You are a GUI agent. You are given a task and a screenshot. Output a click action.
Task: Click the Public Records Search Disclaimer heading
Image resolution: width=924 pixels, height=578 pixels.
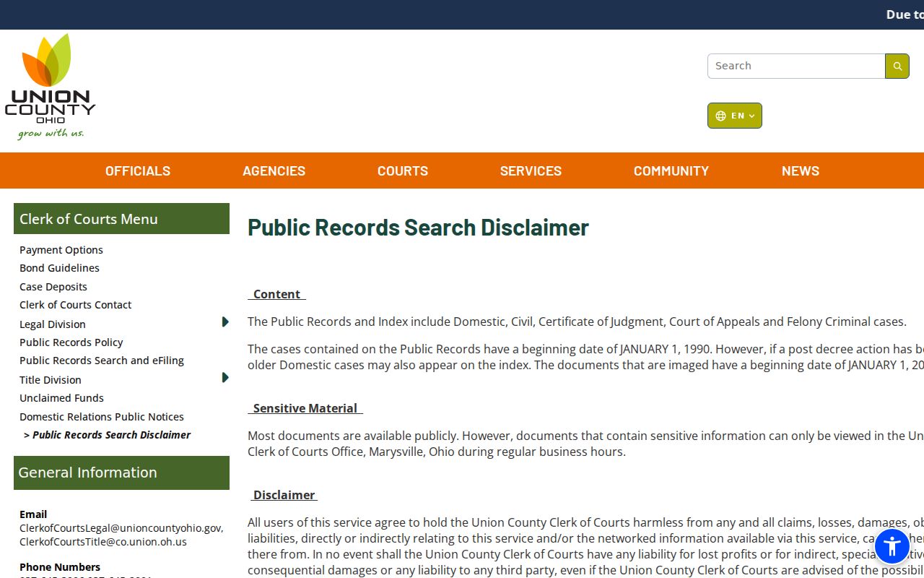[418, 228]
